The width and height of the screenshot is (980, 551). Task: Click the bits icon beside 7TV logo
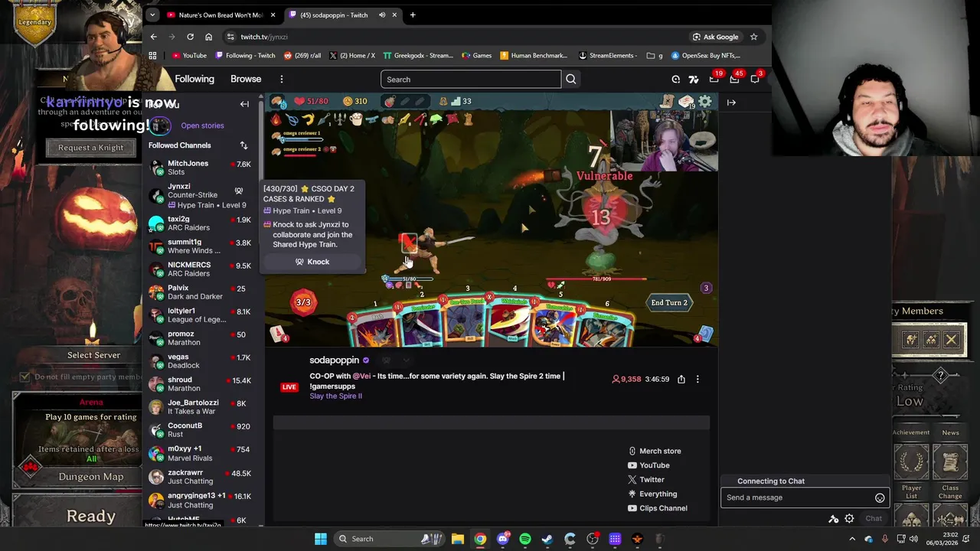tap(675, 80)
